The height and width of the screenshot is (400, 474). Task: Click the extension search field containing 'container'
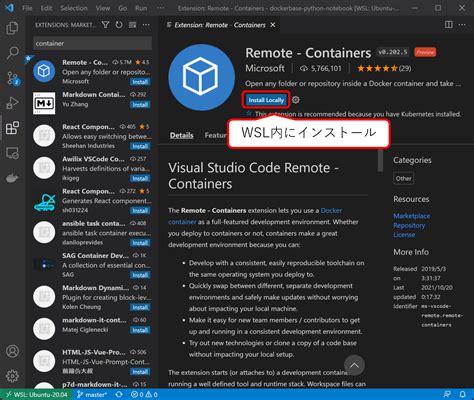(x=93, y=43)
